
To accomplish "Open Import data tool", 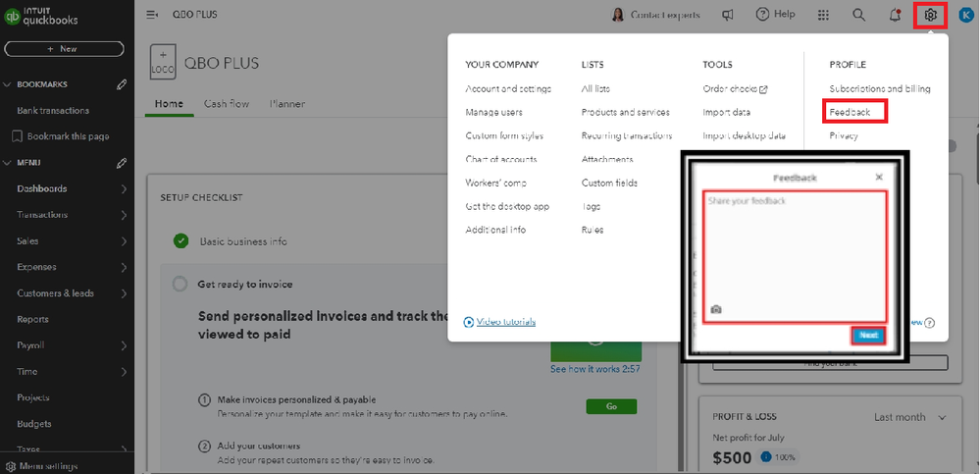I will coord(726,113).
